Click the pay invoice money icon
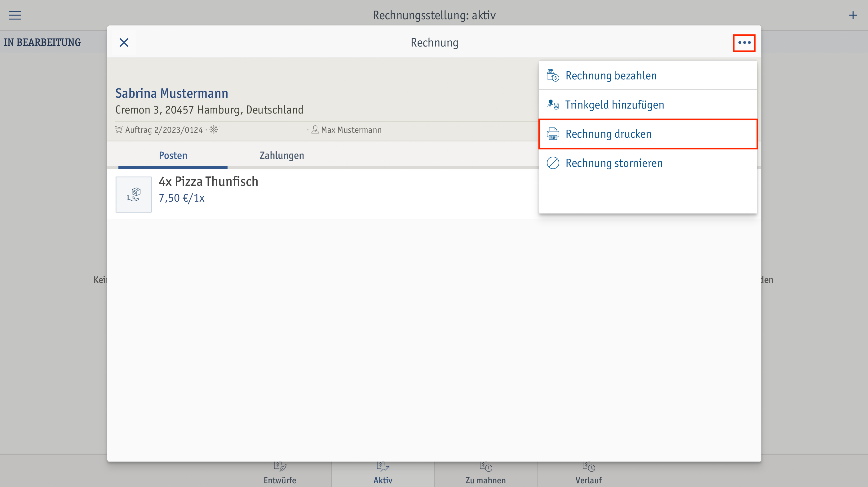This screenshot has width=868, height=487. [x=553, y=76]
